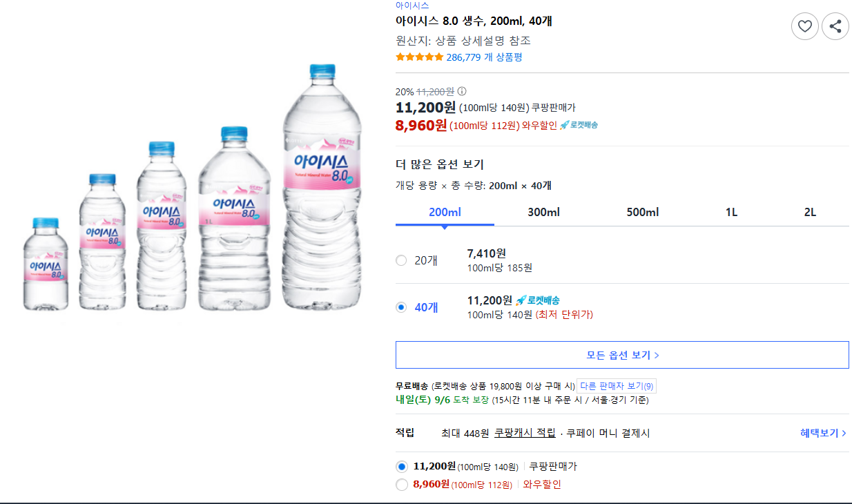Image resolution: width=852 pixels, height=504 pixels.
Task: Open the 286,779 개 상품평 reviews link
Action: 484,57
